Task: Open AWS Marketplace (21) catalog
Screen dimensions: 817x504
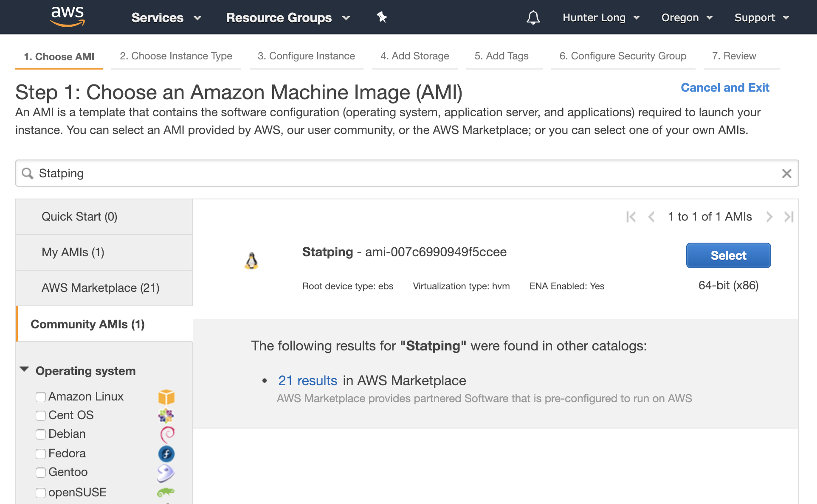Action: click(x=104, y=288)
